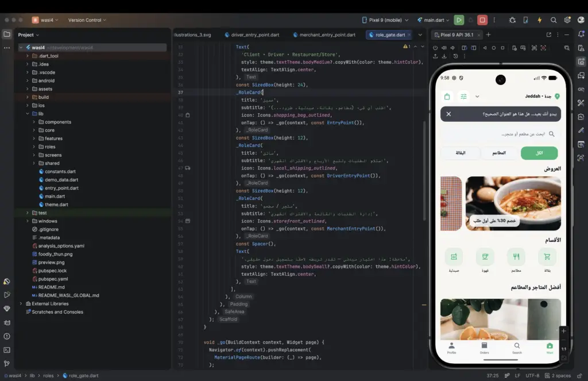Expand the android folder in project tree
Viewport: 588px width, 381px height.
pos(27,80)
